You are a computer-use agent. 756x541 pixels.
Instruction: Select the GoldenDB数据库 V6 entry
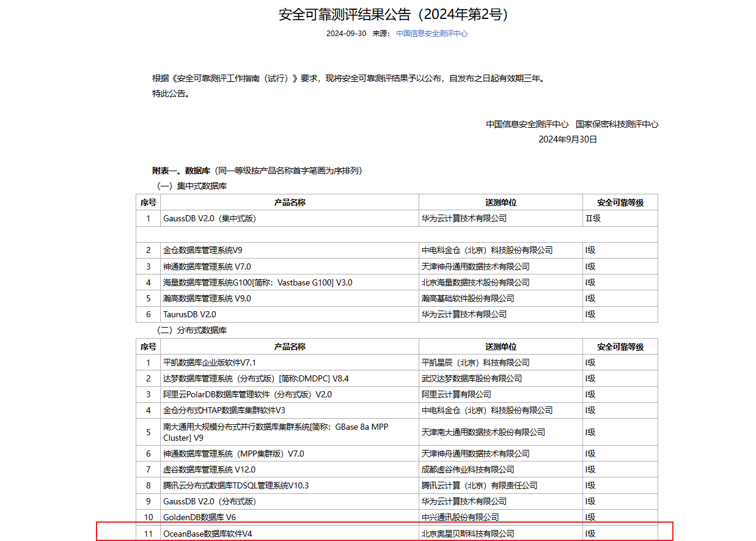pyautogui.click(x=199, y=517)
